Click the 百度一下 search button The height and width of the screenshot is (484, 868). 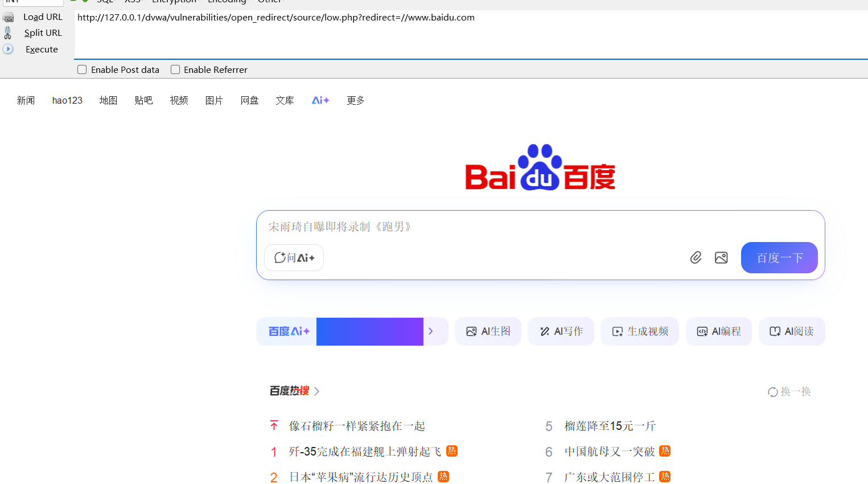pos(779,257)
